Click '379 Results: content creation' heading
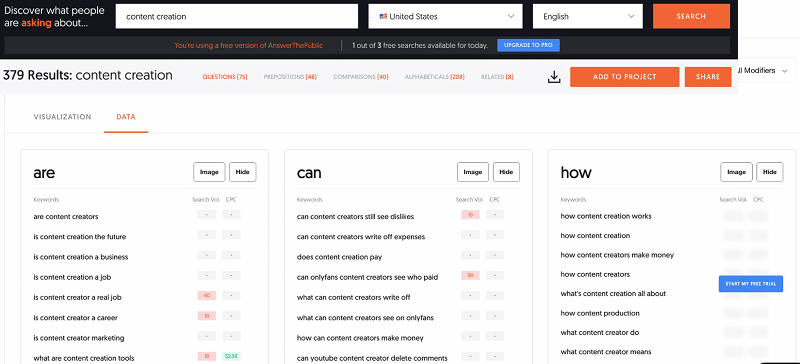This screenshot has height=364, width=800. [88, 76]
